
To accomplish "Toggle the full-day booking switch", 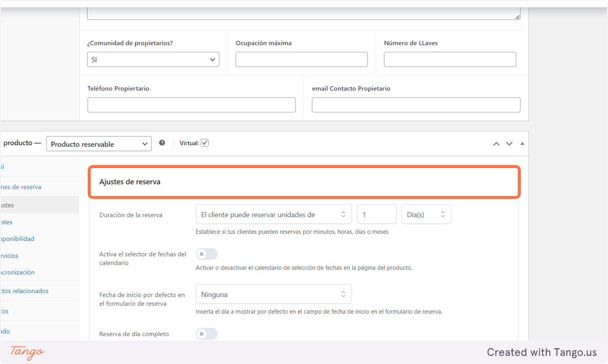I will click(207, 334).
